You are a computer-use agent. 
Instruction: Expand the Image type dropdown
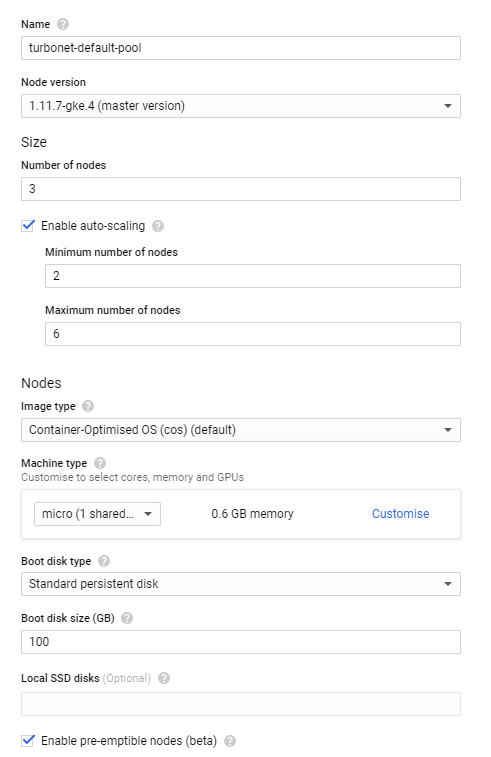[241, 430]
